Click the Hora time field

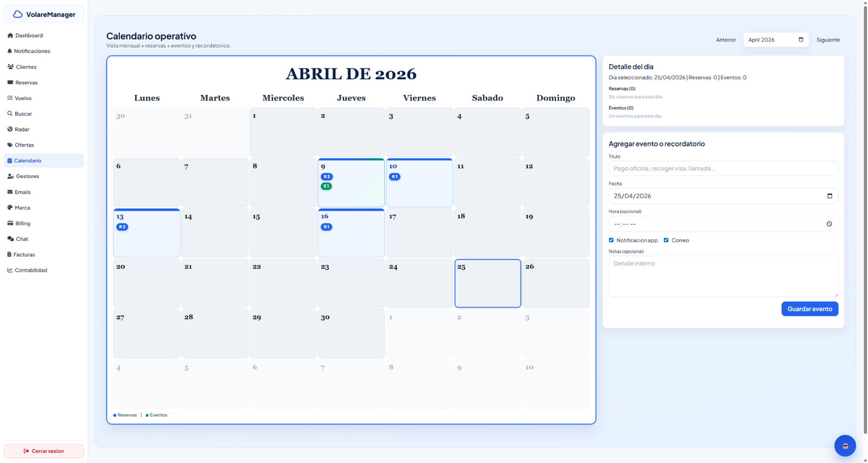(723, 224)
